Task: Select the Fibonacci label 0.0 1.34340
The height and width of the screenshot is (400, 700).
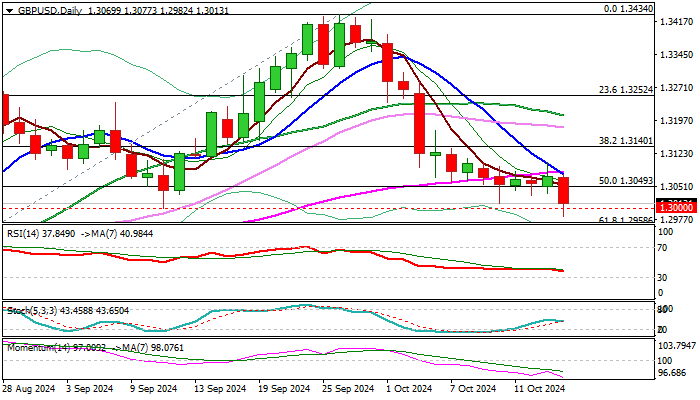Action: [x=628, y=9]
